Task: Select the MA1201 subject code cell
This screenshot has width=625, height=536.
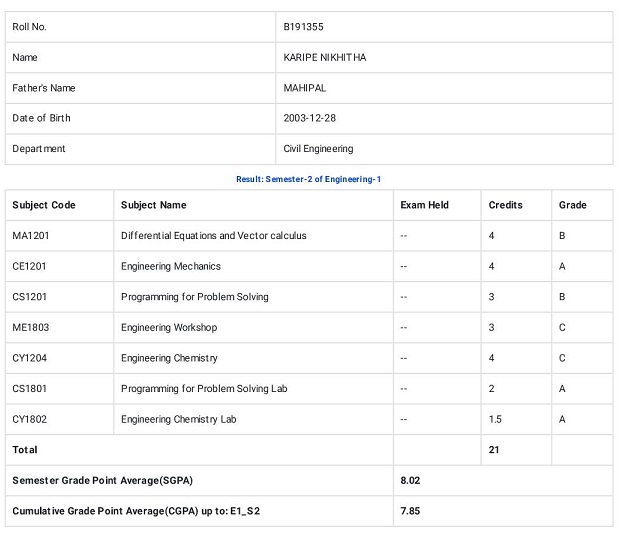Action: (29, 236)
